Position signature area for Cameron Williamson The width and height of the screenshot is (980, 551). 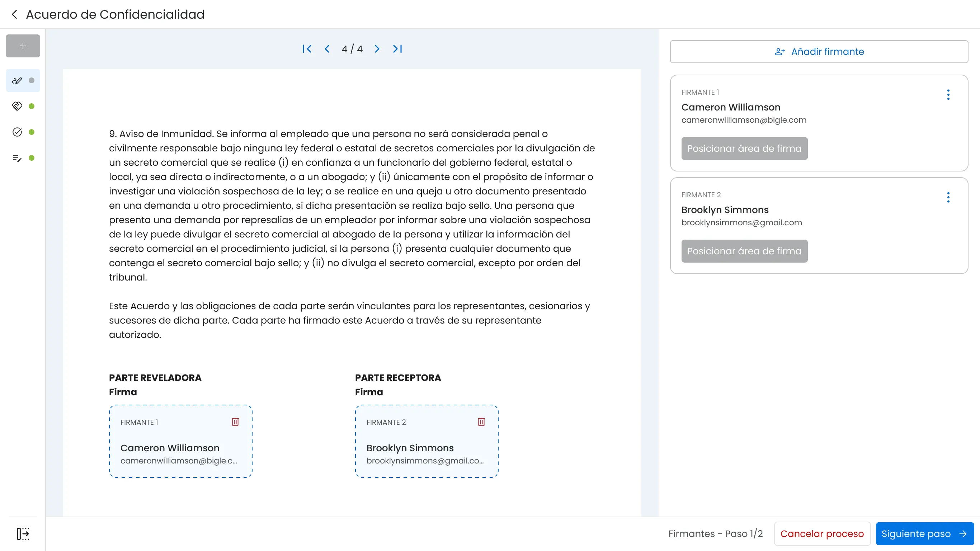click(744, 149)
